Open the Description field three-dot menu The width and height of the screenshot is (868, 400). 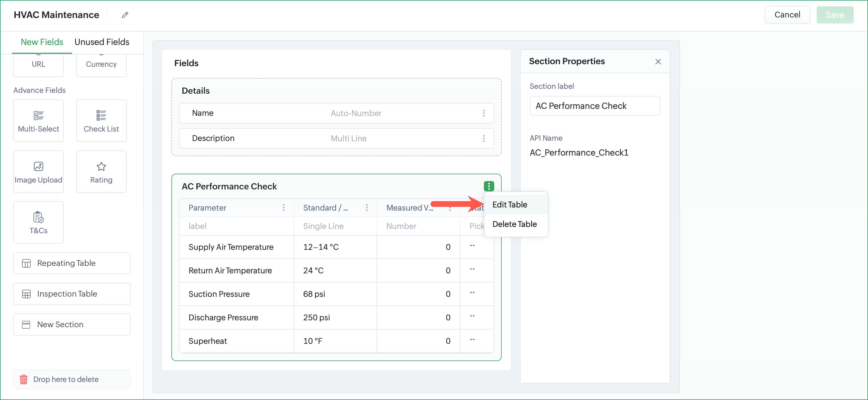(x=484, y=138)
